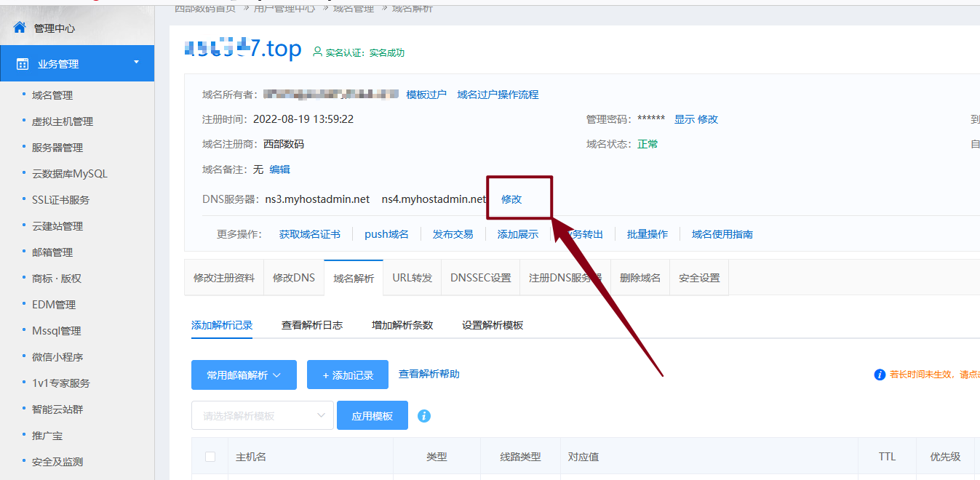Switch to the 修改DNS tab
This screenshot has width=980, height=480.
point(294,278)
